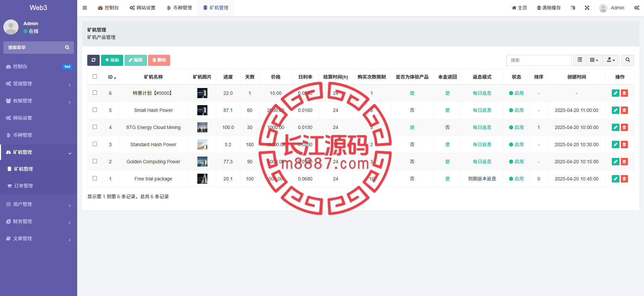Delete Free trial package trash icon
Screen dimensions: 644x296
[x=624, y=179]
